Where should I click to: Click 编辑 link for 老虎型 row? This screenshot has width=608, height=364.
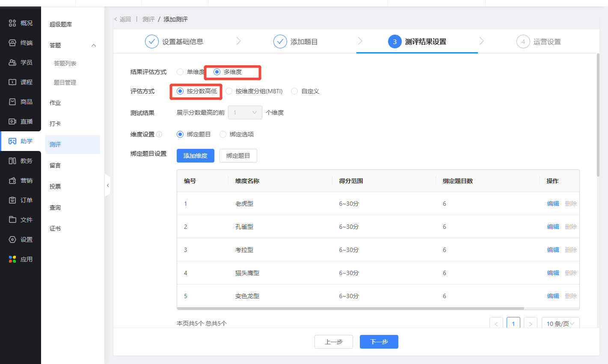553,204
